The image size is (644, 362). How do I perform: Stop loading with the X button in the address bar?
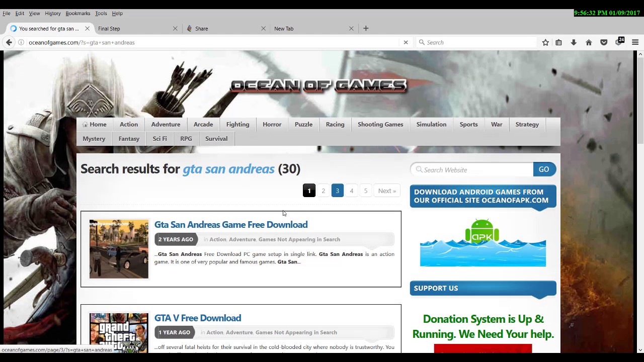point(406,43)
